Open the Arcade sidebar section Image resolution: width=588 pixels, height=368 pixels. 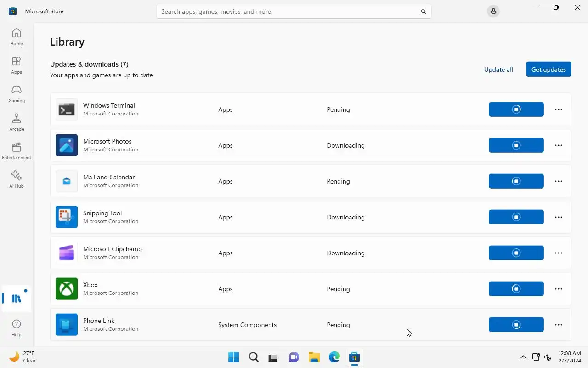click(17, 122)
